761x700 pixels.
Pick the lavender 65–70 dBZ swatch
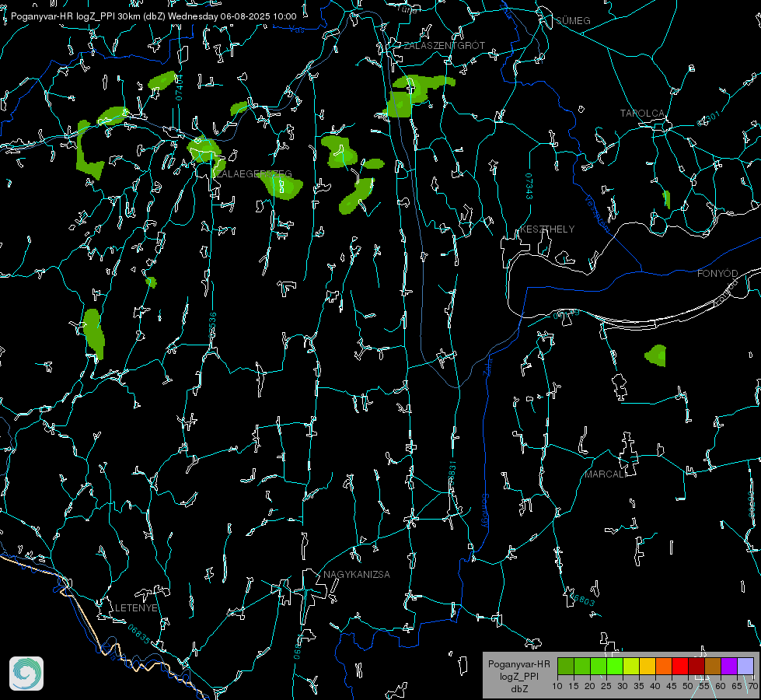coord(745,666)
